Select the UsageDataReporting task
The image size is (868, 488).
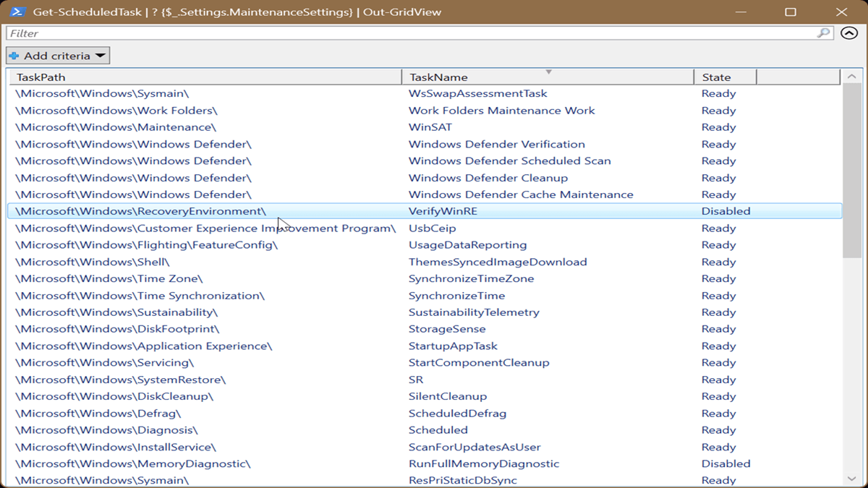(468, 245)
